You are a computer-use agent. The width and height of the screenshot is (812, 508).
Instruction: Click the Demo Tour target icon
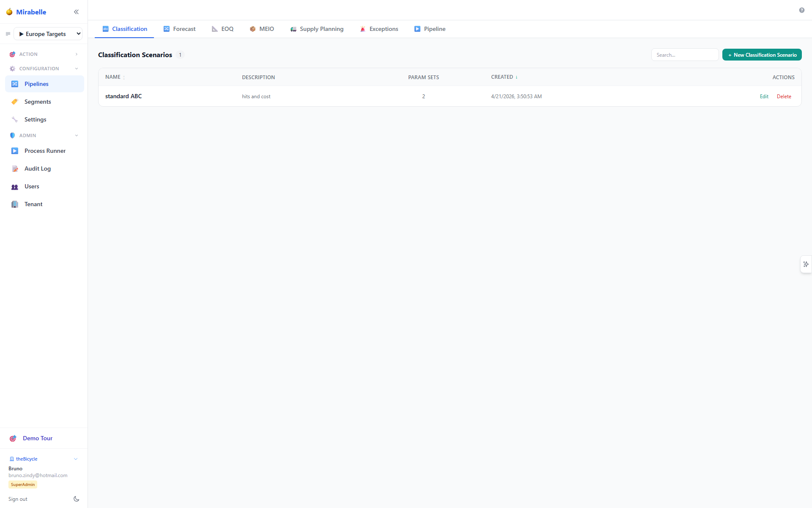pos(13,438)
